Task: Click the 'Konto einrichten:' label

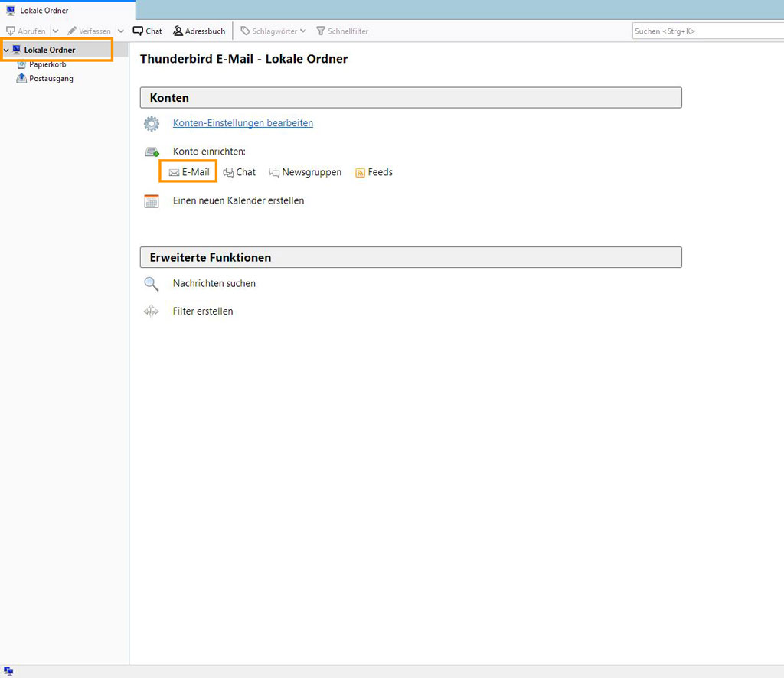Action: pyautogui.click(x=209, y=152)
